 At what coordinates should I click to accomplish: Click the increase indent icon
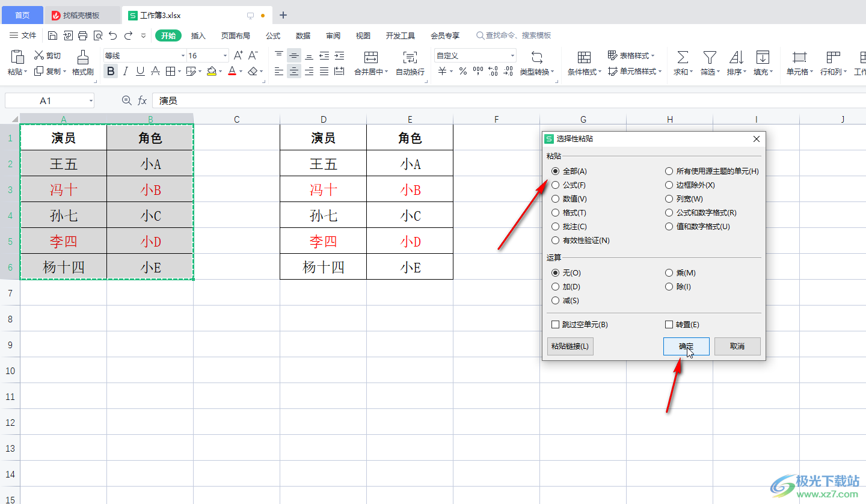pos(339,55)
